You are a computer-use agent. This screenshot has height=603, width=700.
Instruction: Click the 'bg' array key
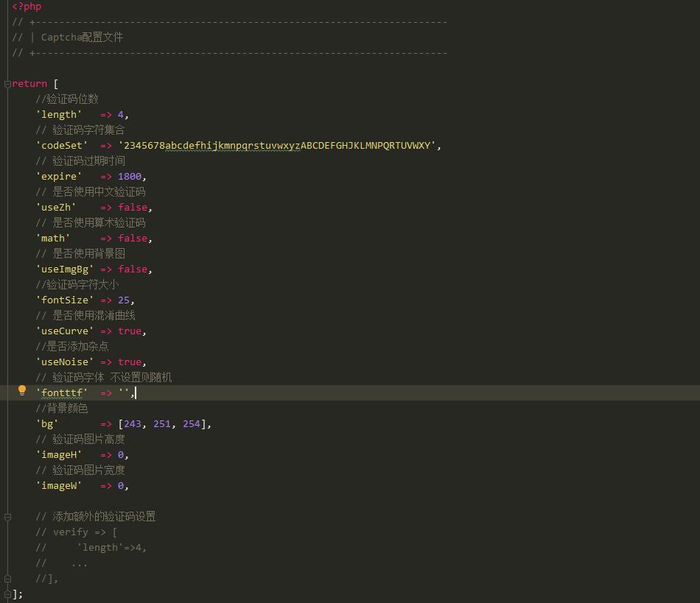[47, 423]
